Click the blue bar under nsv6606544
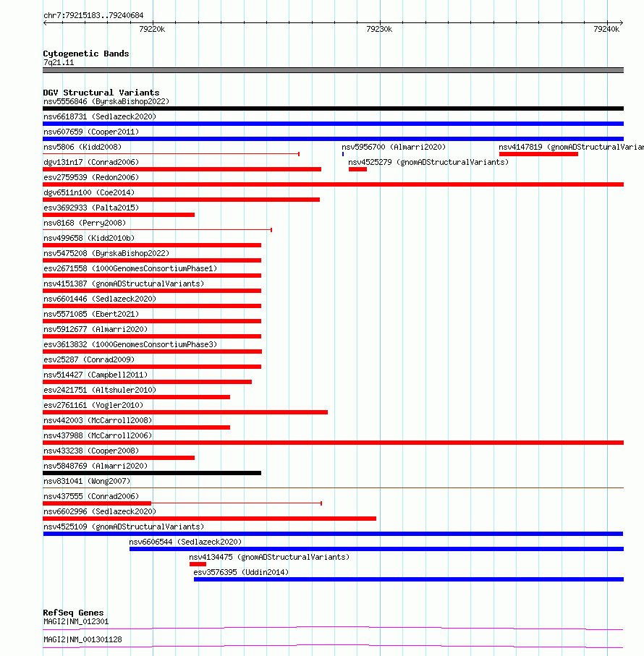644x656 pixels. (376, 549)
